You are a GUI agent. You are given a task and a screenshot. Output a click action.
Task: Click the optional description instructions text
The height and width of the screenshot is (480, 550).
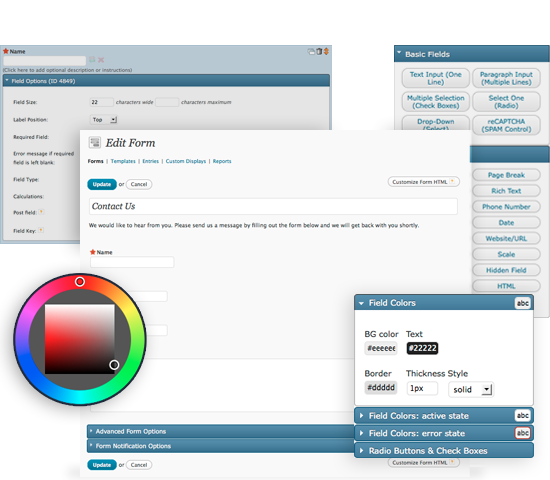coord(67,70)
